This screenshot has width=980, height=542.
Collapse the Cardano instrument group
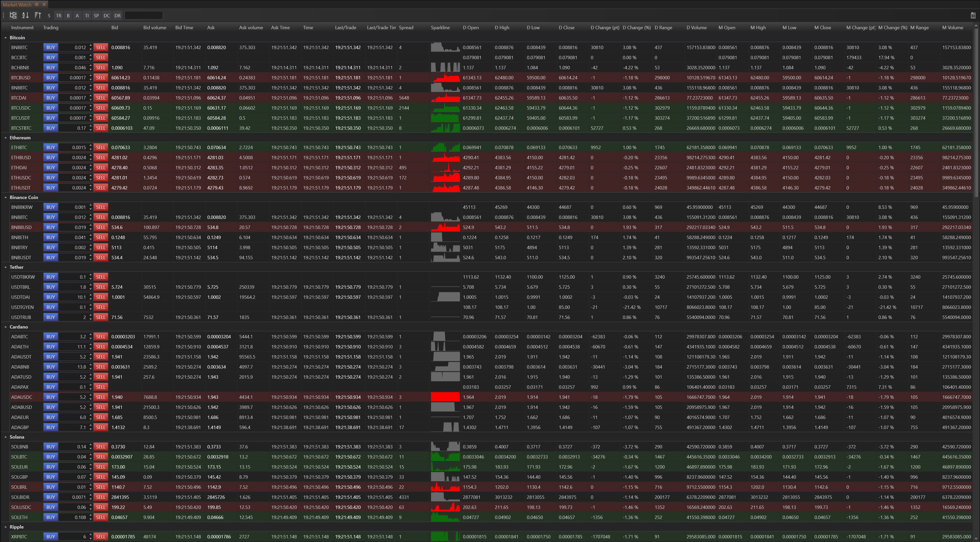[x=6, y=327]
